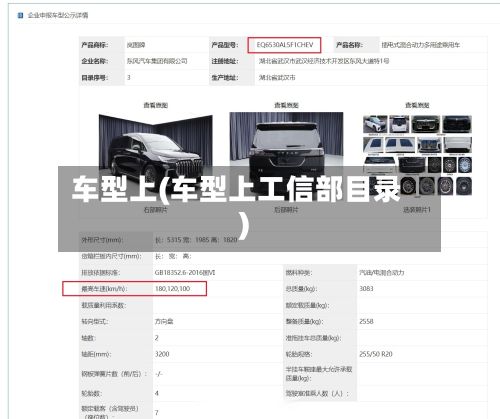Image resolution: width=500 pixels, height=419 pixels.
Task: Click the optional equipment photo collage
Action: (x=417, y=155)
